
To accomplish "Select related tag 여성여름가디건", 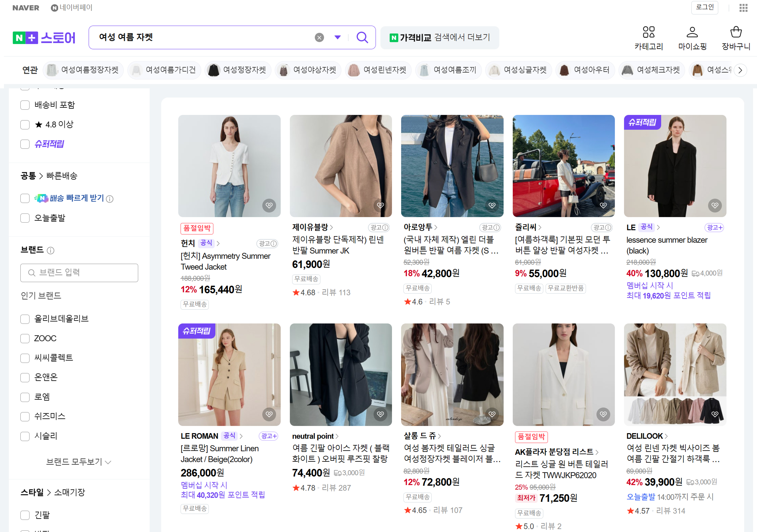I will [164, 70].
